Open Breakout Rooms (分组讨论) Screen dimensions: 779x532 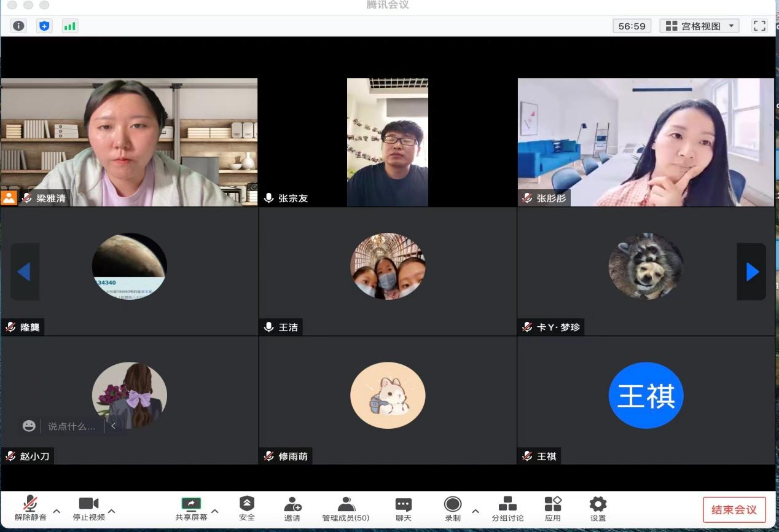coord(507,508)
